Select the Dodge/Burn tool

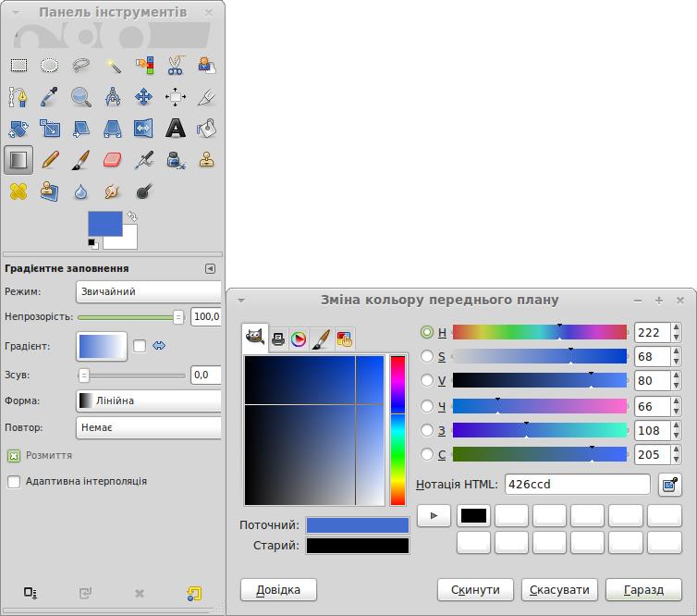click(x=143, y=191)
